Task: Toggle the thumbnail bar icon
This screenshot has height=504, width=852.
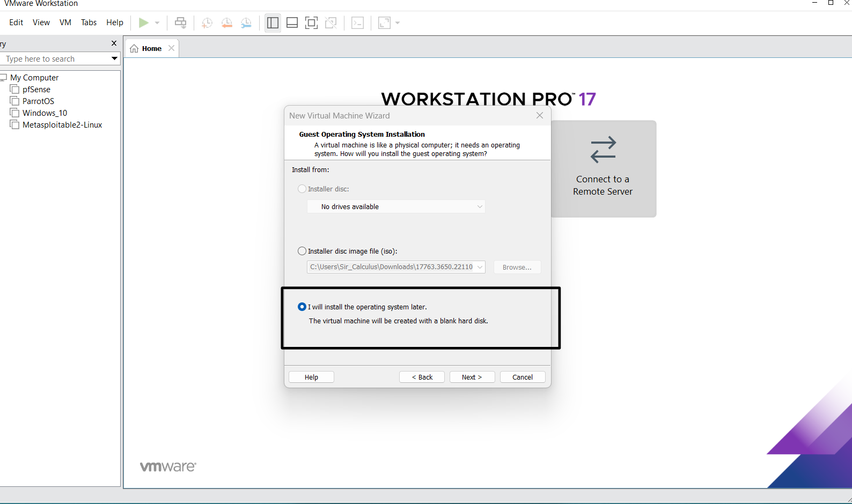Action: (x=292, y=23)
